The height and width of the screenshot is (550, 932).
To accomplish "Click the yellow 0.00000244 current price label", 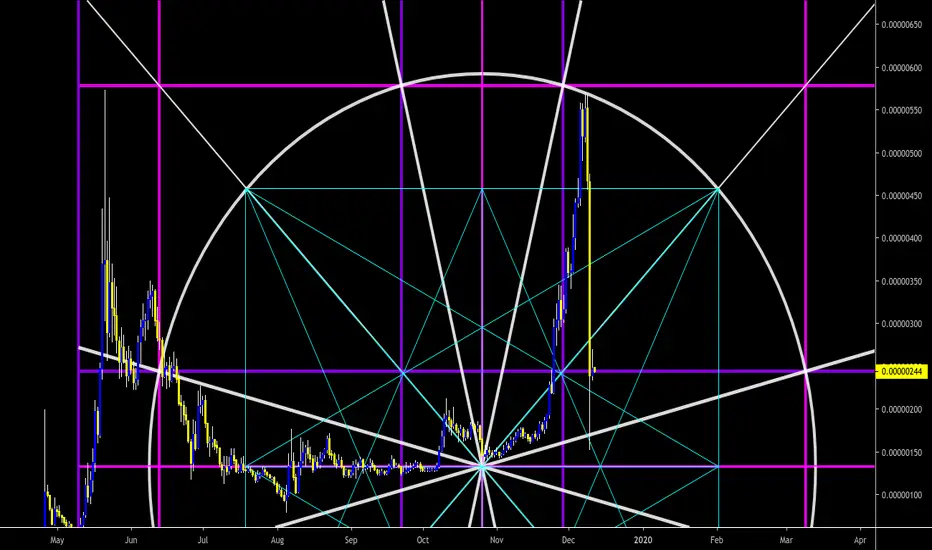I will pos(902,372).
